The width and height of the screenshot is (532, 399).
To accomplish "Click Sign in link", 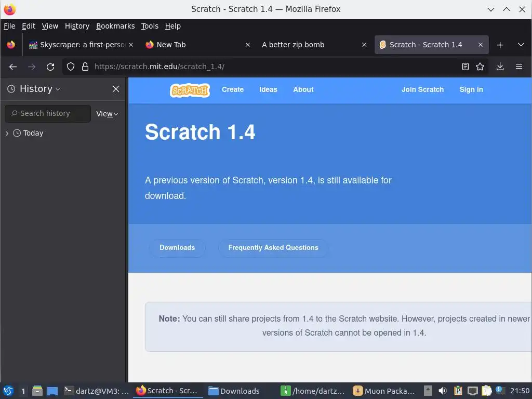I will (471, 89).
